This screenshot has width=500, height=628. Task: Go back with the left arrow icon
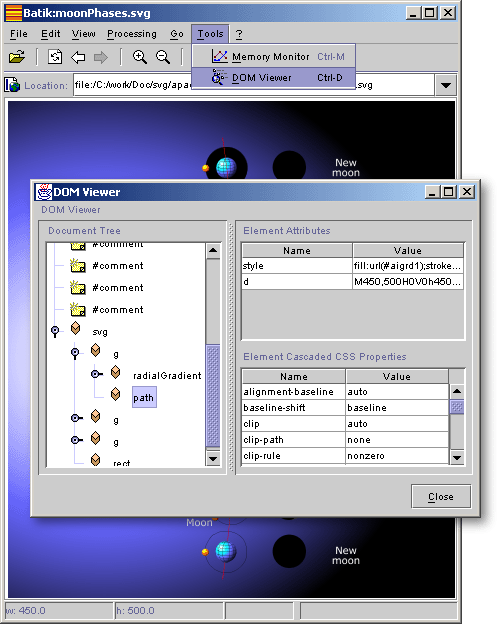[78, 57]
